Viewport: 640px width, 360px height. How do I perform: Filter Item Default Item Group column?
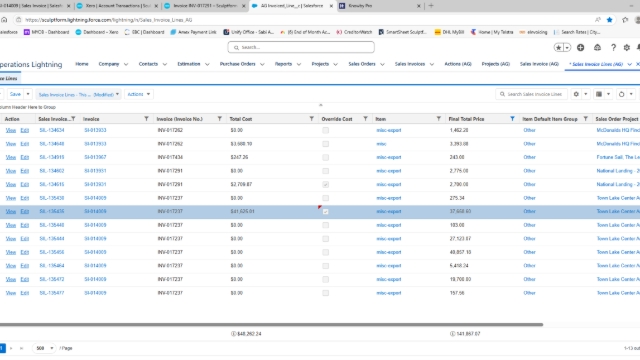[585, 119]
